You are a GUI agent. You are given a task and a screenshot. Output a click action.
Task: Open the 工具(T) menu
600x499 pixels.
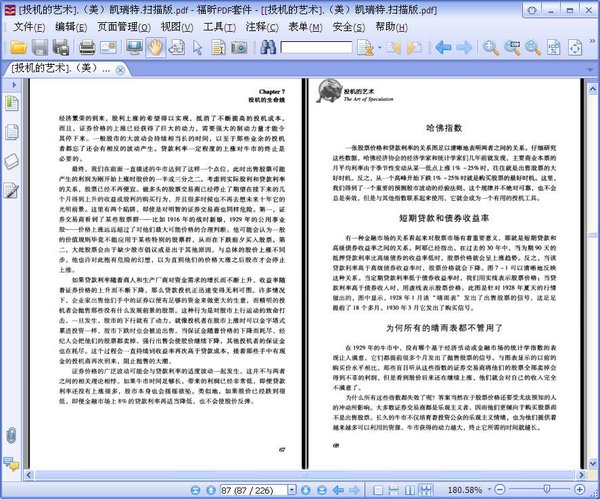pos(219,27)
